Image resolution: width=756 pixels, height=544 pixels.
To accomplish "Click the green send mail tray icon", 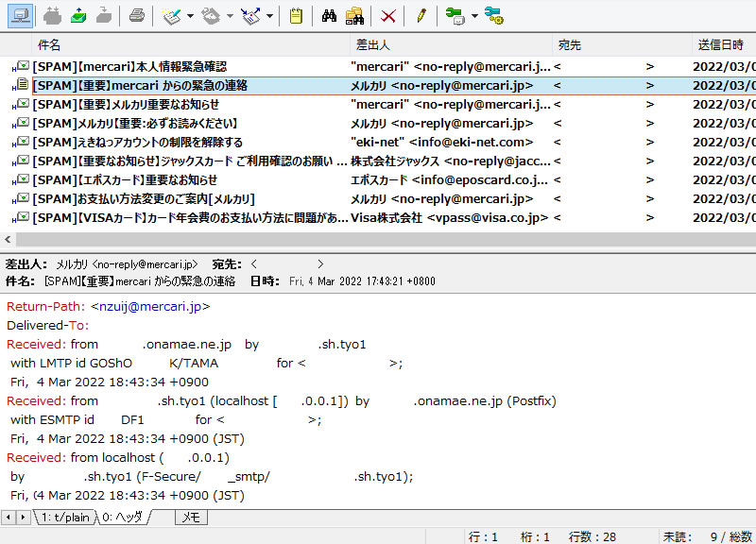I will click(x=78, y=16).
